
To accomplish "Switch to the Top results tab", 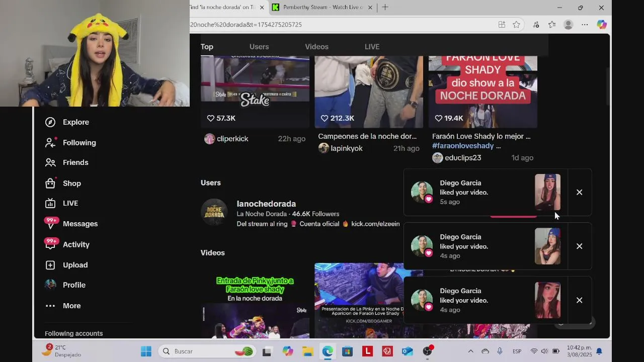I will click(207, 47).
